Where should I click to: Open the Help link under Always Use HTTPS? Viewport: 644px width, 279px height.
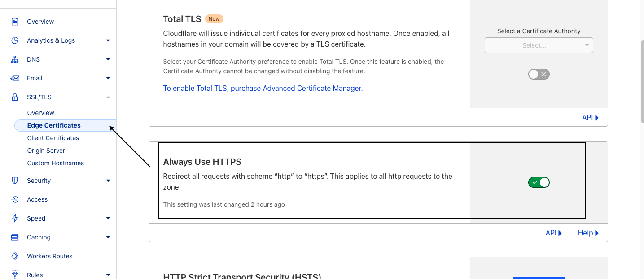(x=588, y=233)
